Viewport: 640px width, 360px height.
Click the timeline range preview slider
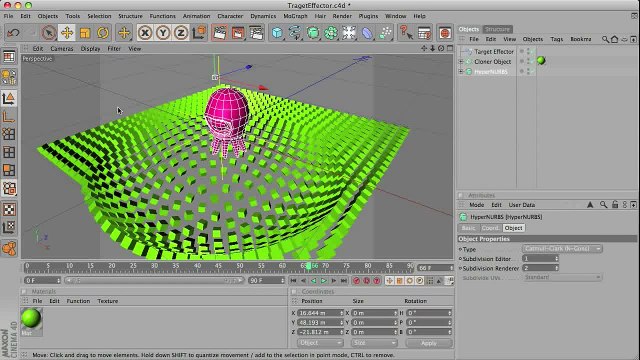[155, 281]
